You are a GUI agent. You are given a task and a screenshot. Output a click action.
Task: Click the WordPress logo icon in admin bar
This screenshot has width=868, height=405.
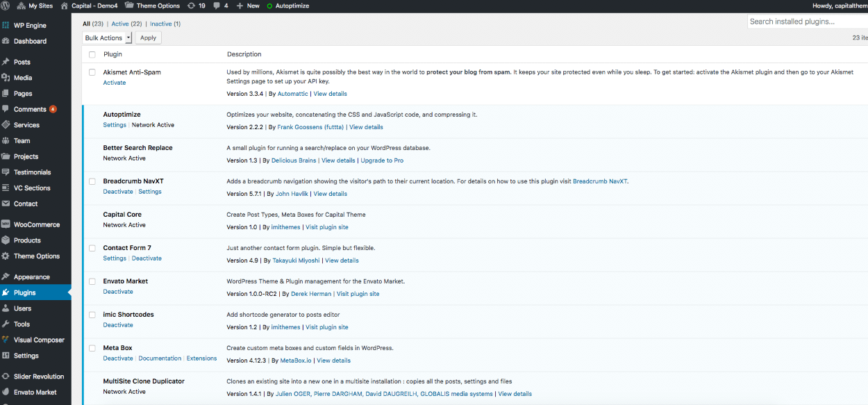6,6
